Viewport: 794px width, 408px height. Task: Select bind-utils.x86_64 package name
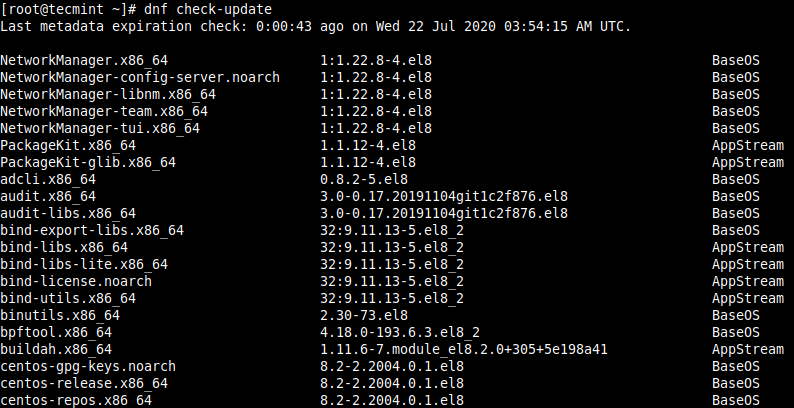(x=68, y=299)
